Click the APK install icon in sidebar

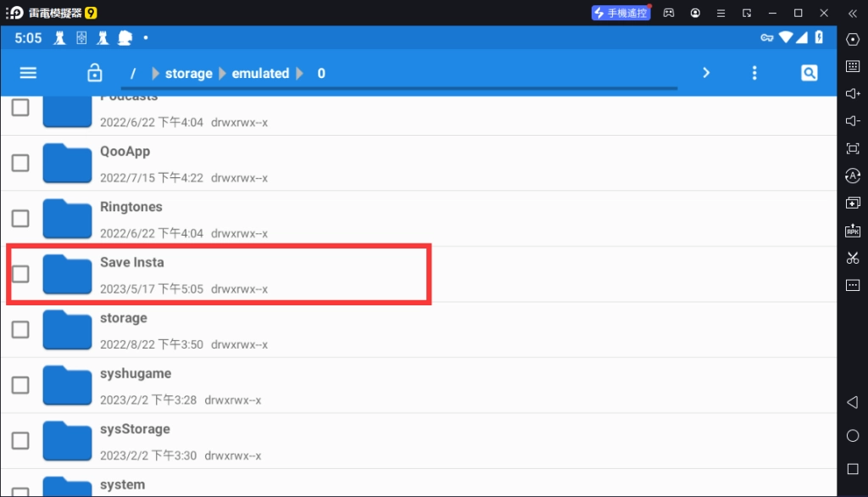tap(853, 231)
